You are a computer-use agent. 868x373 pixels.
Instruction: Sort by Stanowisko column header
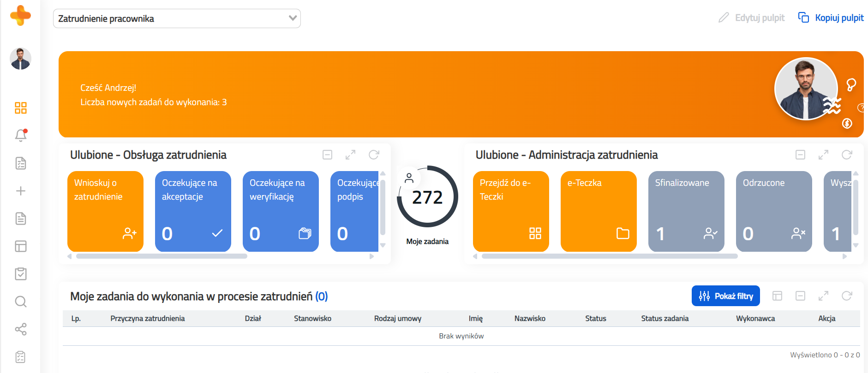pyautogui.click(x=313, y=319)
